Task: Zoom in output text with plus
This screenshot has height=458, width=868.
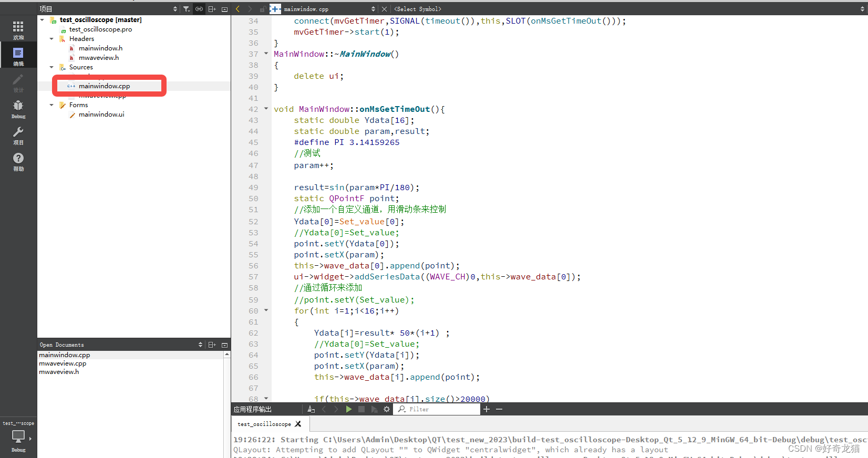Action: [x=487, y=409]
